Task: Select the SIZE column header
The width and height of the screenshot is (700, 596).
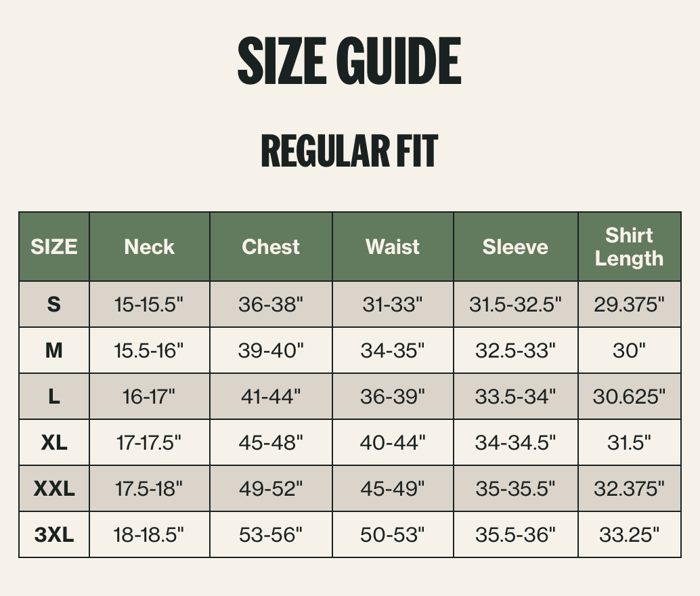Action: pos(54,247)
